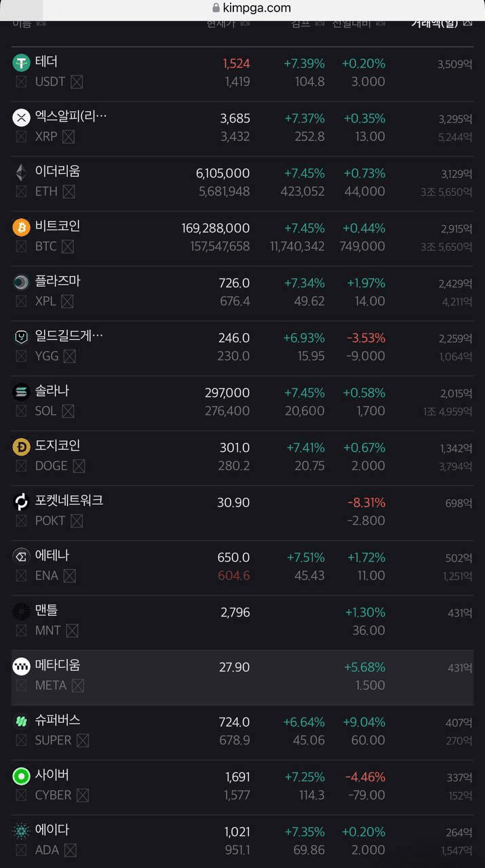
Task: Click the green Cyber coin logo
Action: [x=22, y=776]
